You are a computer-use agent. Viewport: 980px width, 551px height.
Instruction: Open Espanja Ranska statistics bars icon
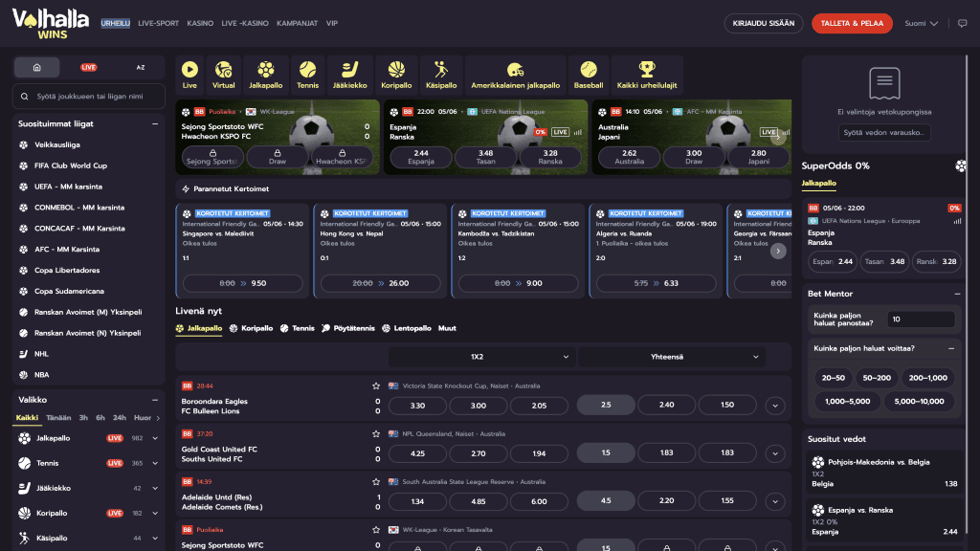(957, 221)
